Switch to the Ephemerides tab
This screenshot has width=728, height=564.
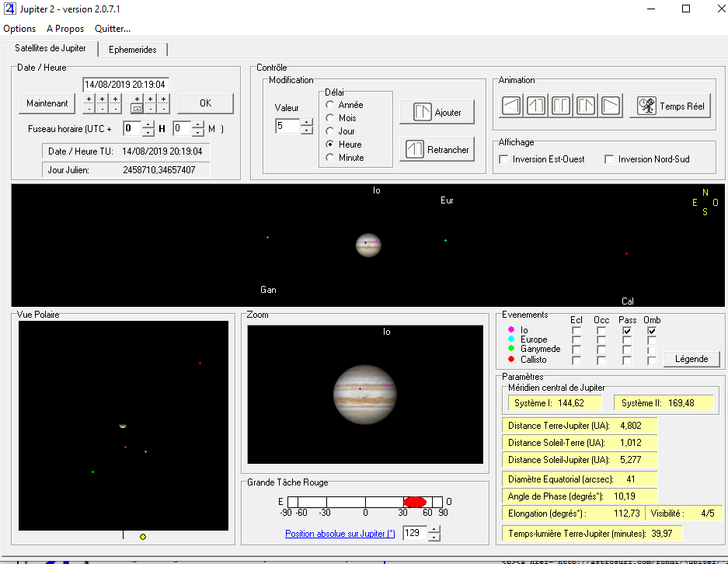click(x=133, y=50)
